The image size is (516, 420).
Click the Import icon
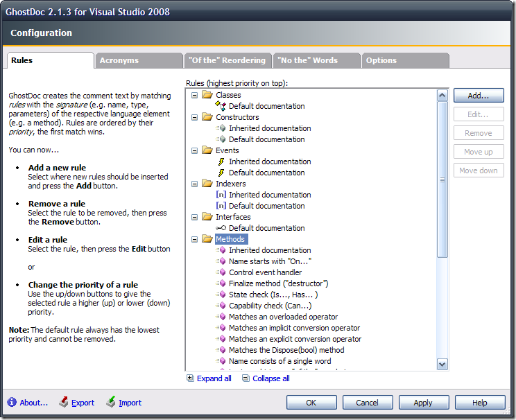pos(111,402)
